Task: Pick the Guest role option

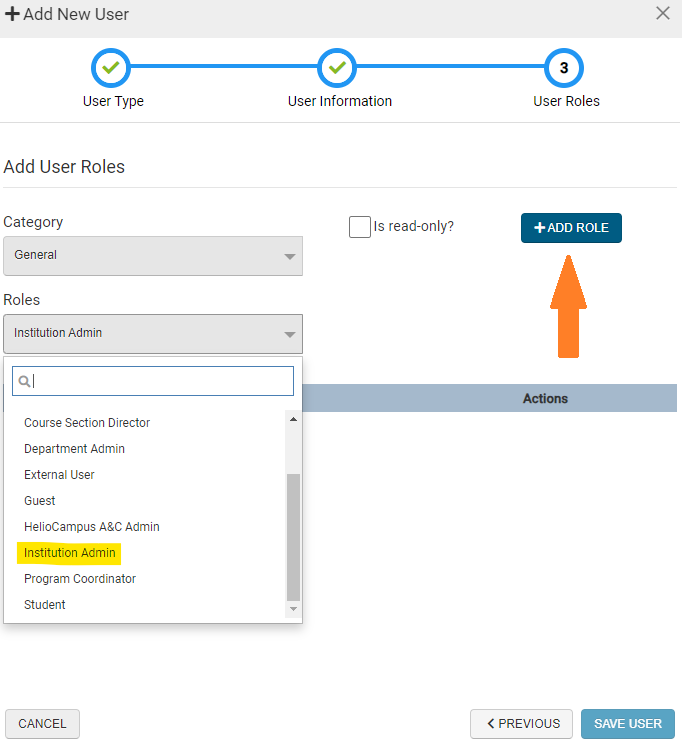Action: pyautogui.click(x=40, y=501)
